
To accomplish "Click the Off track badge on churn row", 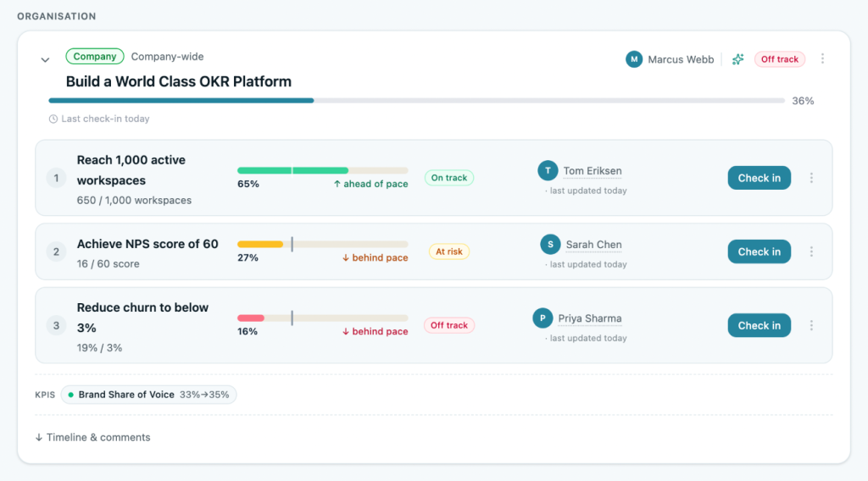I will 449,325.
